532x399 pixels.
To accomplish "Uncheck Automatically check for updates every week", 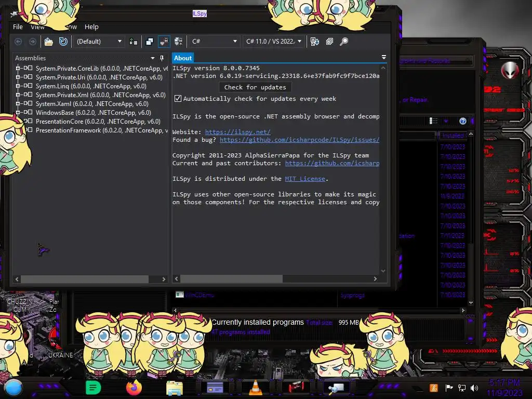I will point(178,99).
